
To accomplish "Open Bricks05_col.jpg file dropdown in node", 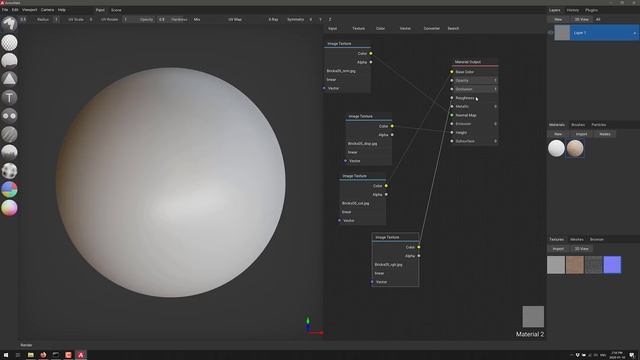I will 362,203.
